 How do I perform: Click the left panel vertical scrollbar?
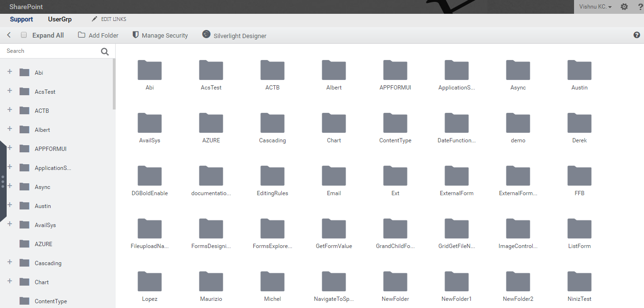(x=114, y=83)
